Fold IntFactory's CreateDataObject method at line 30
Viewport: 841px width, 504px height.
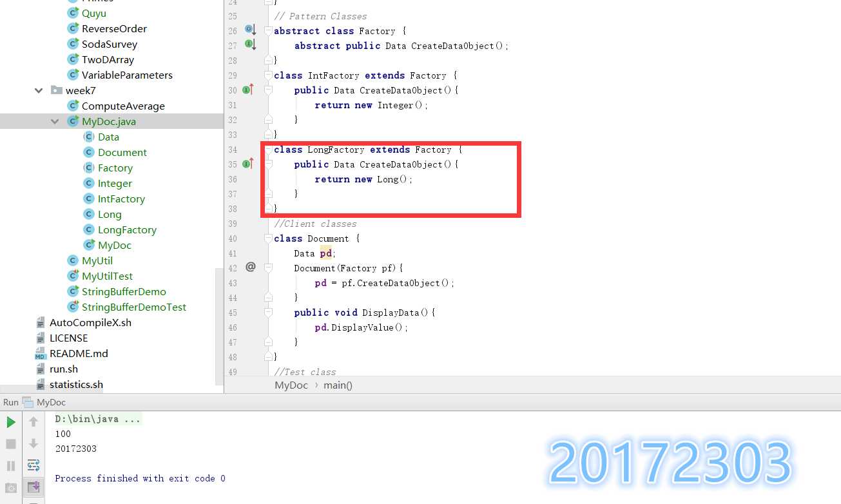[x=269, y=91]
